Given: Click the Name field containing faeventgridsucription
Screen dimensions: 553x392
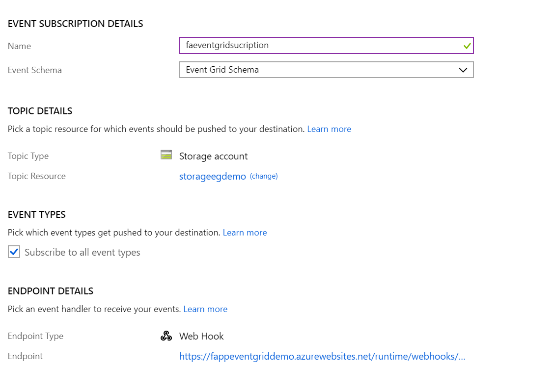Looking at the screenshot, I should 319,45.
